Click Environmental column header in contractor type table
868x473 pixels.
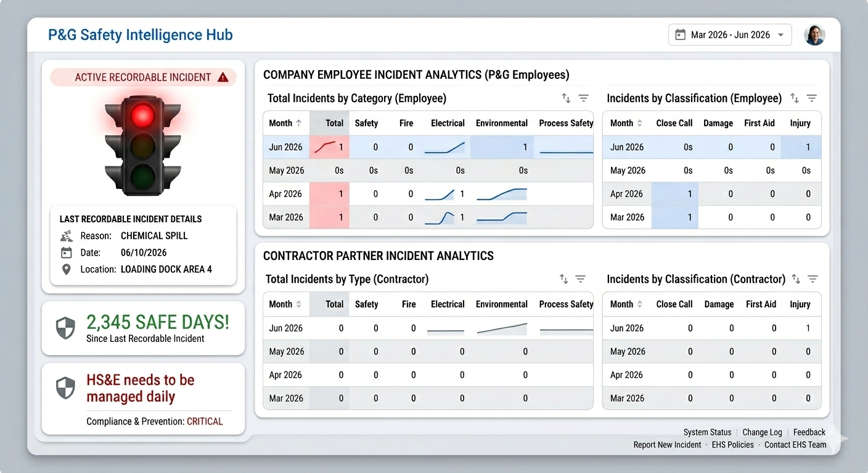point(502,304)
